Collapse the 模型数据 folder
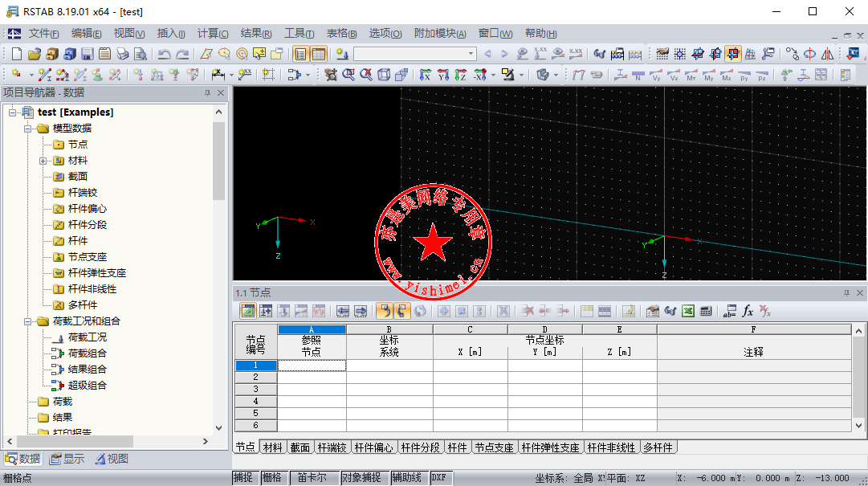This screenshot has height=486, width=868. (27, 129)
